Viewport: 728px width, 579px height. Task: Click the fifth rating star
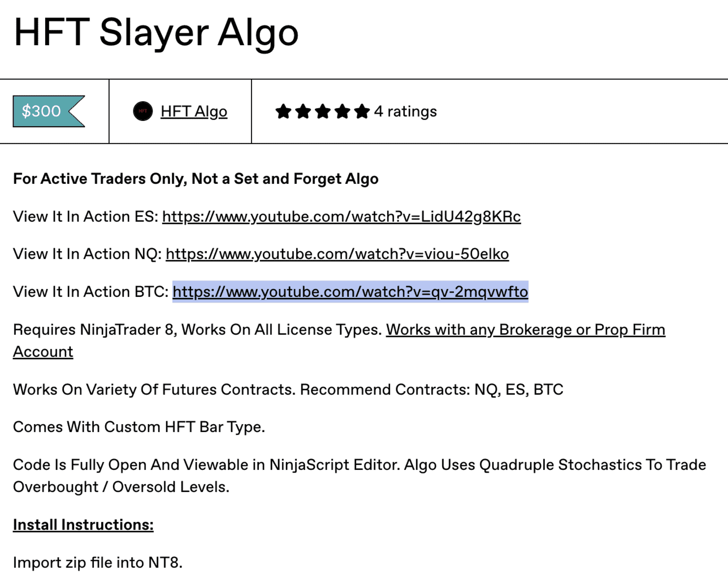pyautogui.click(x=362, y=111)
